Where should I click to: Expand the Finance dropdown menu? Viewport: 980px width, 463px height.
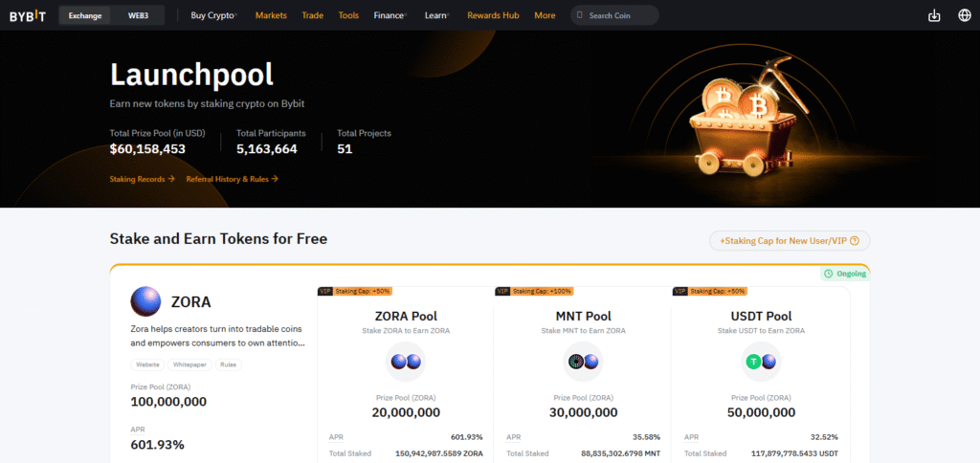tap(390, 15)
